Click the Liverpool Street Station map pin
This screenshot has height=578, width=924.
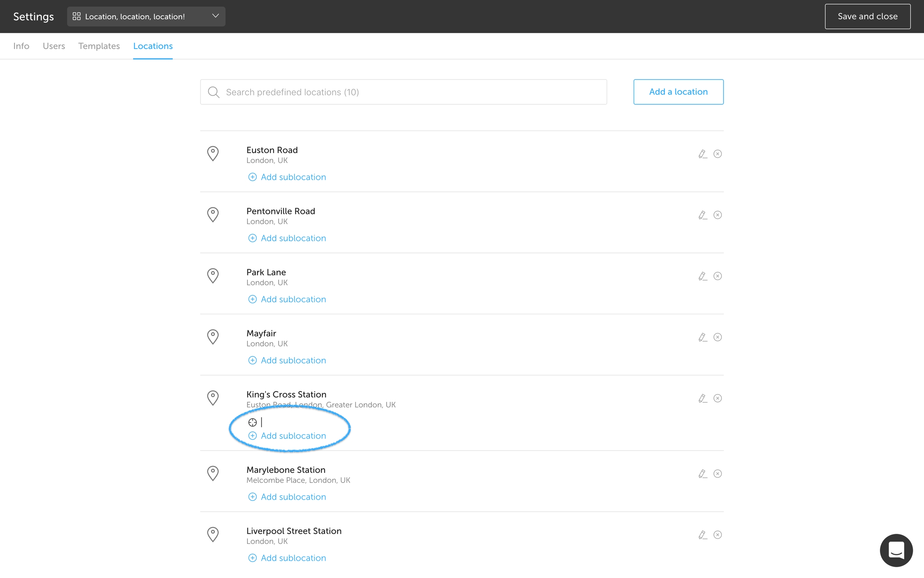pos(213,534)
